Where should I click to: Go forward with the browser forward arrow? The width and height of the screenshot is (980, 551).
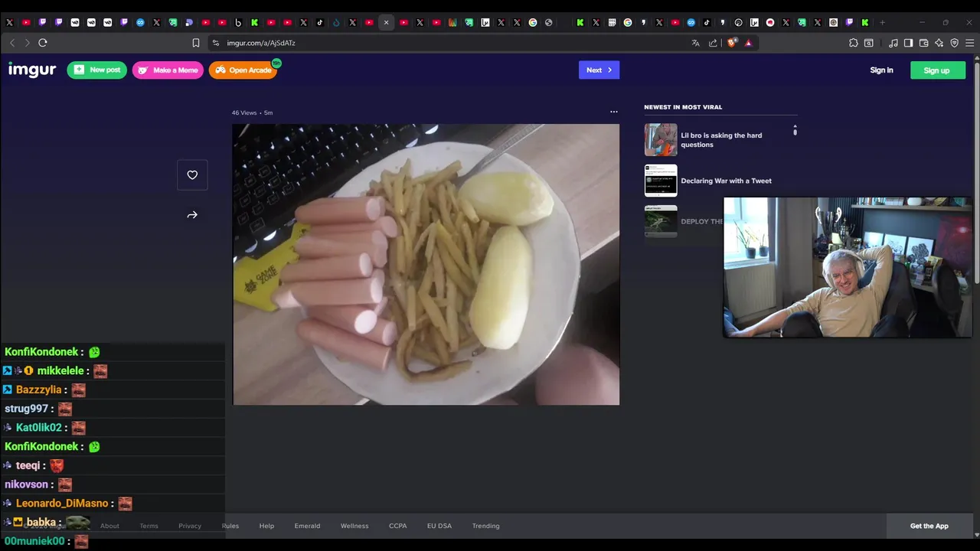27,43
